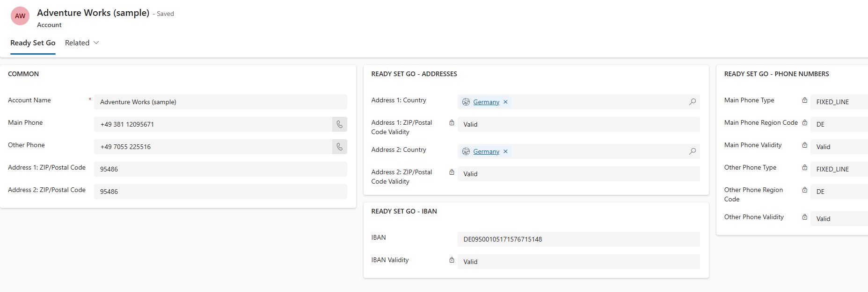Edit the Account Name field
868x292 pixels.
coord(220,102)
